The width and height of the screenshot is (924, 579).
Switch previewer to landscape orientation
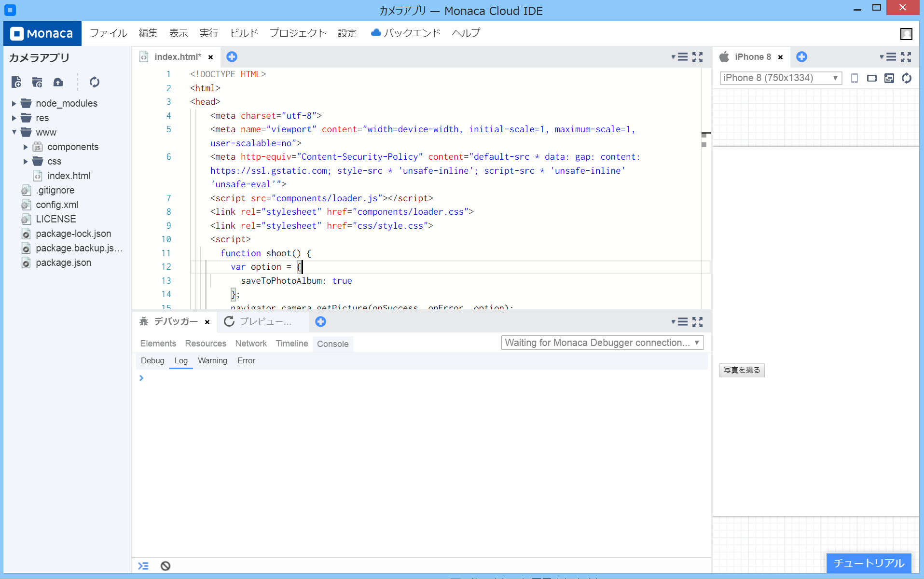[x=872, y=78]
